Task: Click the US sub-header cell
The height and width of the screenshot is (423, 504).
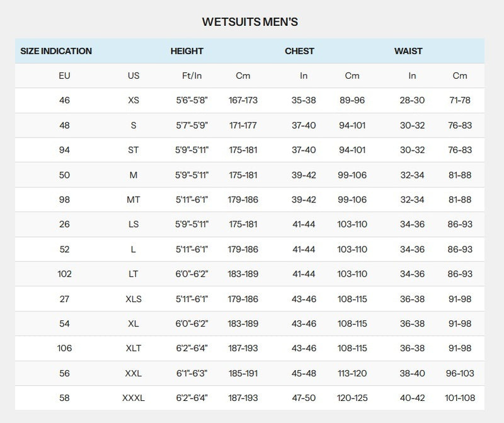Action: (x=134, y=76)
